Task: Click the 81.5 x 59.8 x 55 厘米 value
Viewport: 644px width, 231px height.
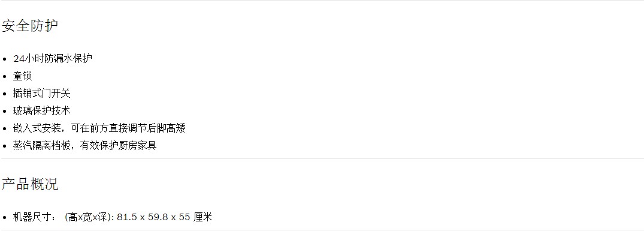Action: coord(164,217)
